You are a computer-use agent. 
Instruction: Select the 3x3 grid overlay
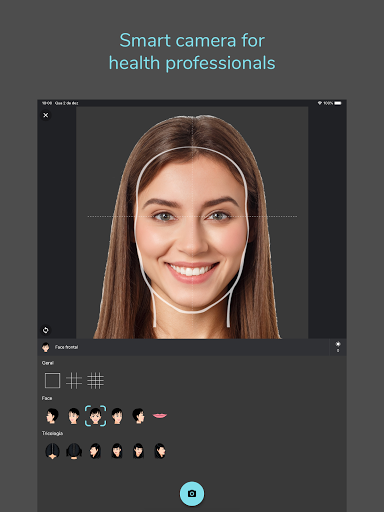[74, 380]
